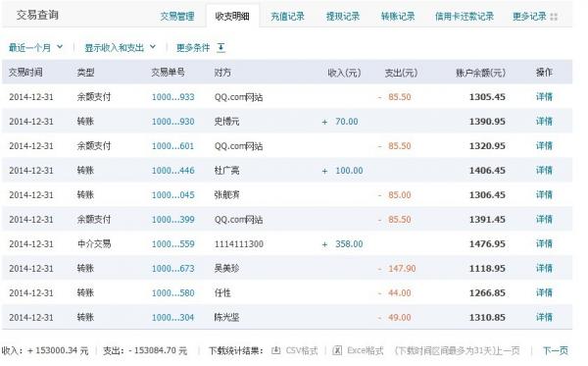Screen dimensions: 588x366
Task: Select the +100.00 income amount
Action: 342,171
